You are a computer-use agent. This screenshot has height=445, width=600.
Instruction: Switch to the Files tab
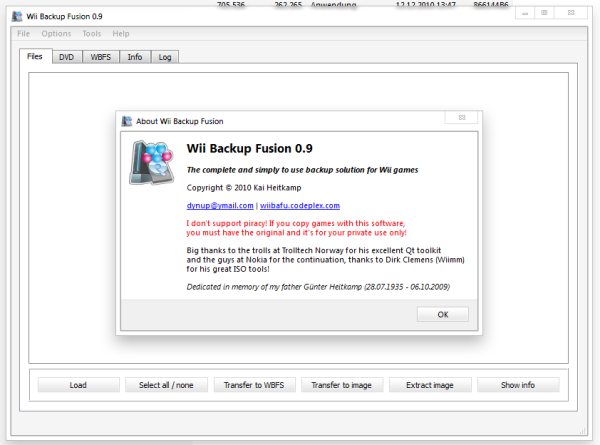pos(35,57)
